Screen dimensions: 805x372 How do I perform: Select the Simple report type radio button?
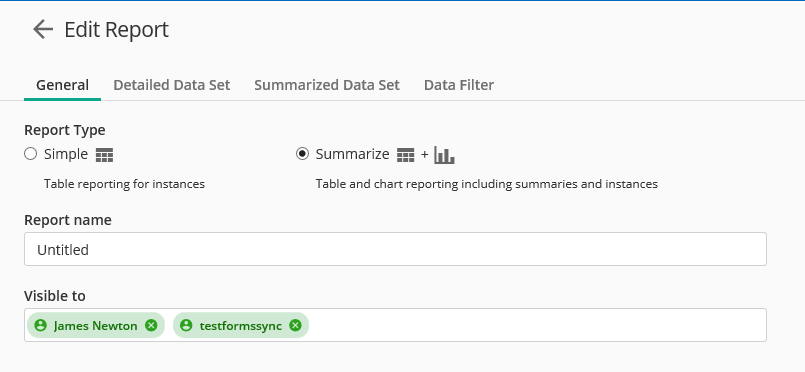pos(31,154)
